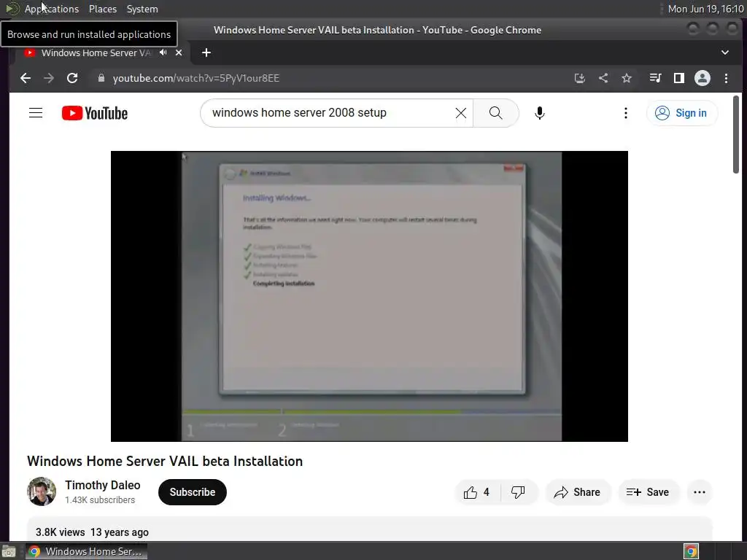
Task: Click the video player to pause
Action: pyautogui.click(x=369, y=296)
